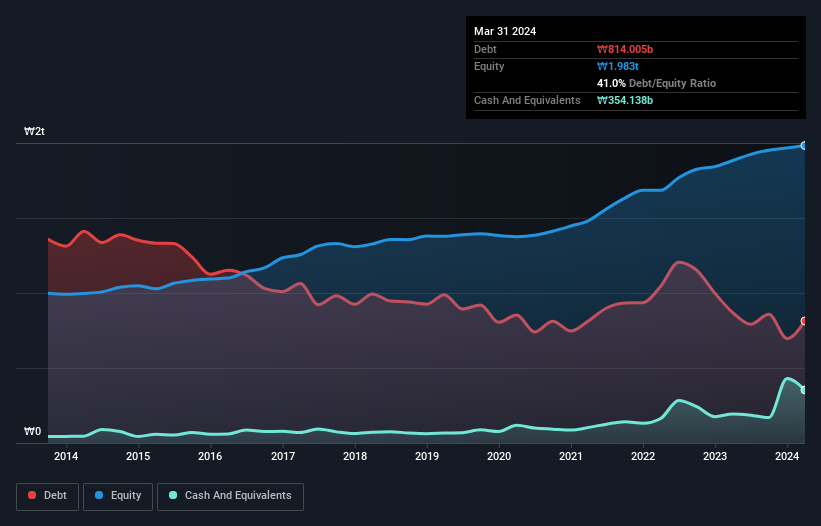The height and width of the screenshot is (526, 821).
Task: Click the 41.0% Debt/Equity Ratio text
Action: 657,83
